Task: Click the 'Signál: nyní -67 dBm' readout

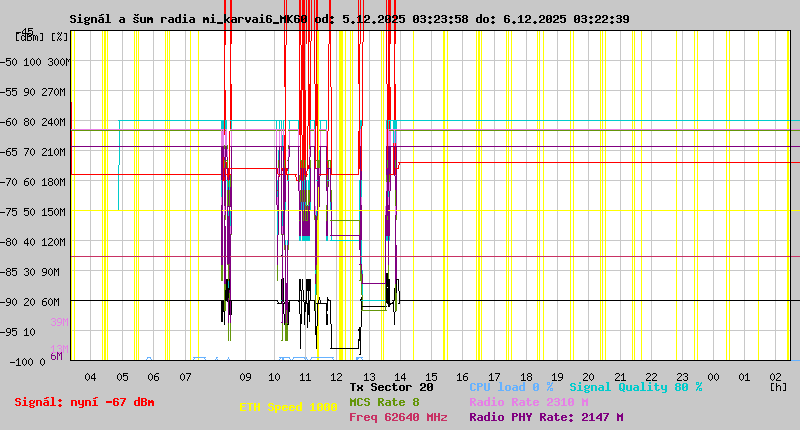Action: pyautogui.click(x=84, y=402)
